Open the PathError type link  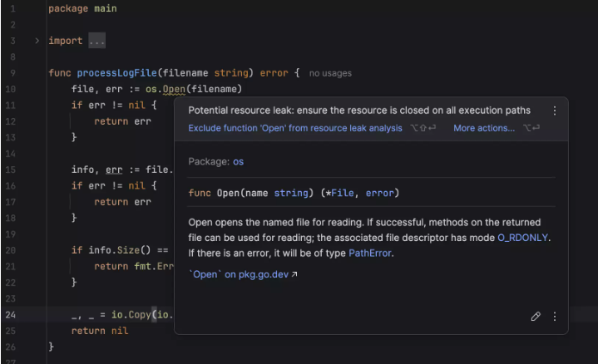coord(370,253)
